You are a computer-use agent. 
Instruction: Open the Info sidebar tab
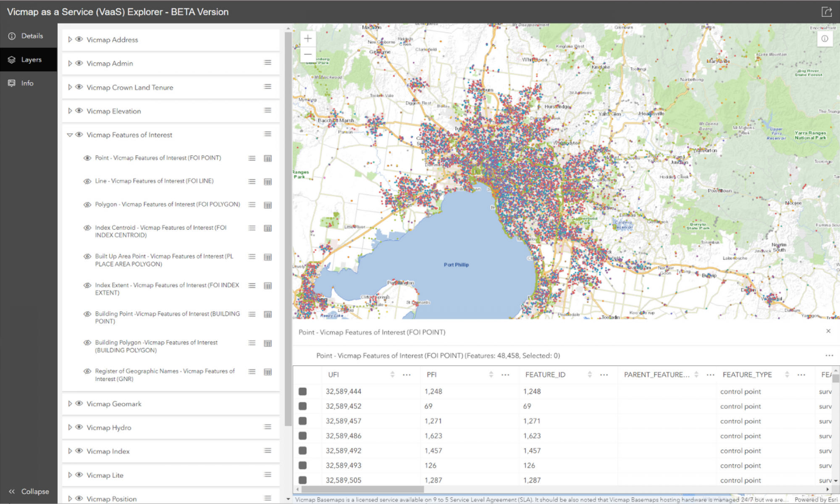click(29, 83)
